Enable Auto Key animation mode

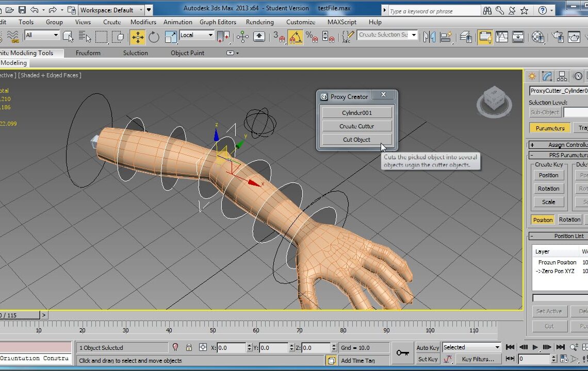[x=428, y=347]
